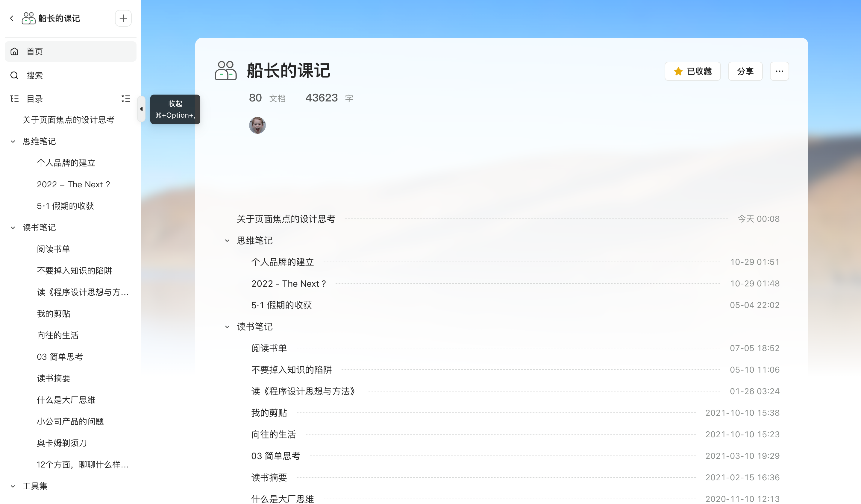Click the directory expand-all list icon
The width and height of the screenshot is (861, 504).
[126, 99]
